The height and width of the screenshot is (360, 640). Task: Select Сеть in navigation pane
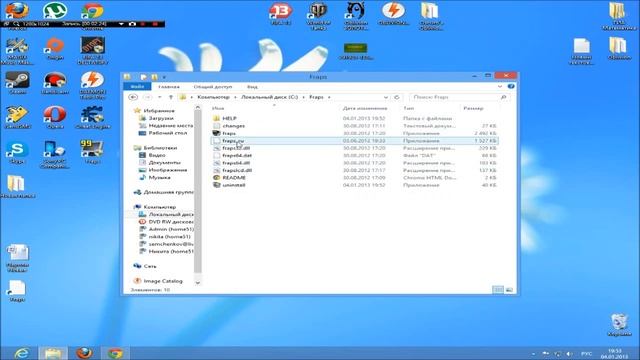pyautogui.click(x=150, y=266)
